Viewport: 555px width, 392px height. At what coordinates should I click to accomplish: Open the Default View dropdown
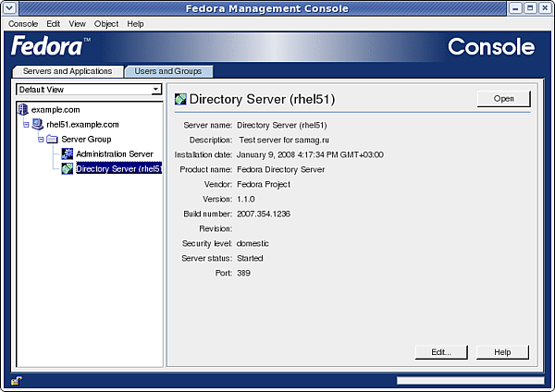[156, 90]
